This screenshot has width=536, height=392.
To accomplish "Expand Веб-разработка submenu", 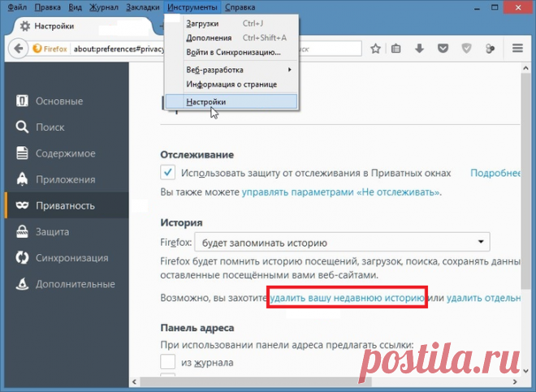I will [231, 70].
